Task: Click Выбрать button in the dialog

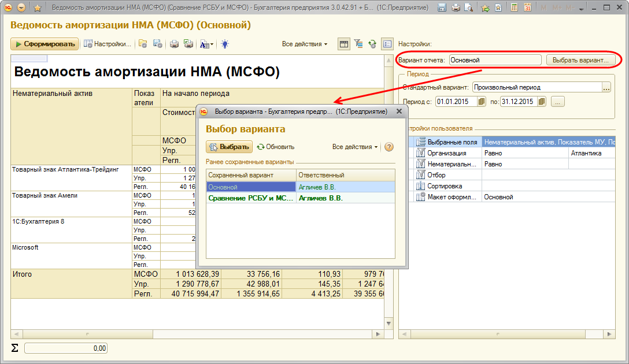Action: point(230,147)
